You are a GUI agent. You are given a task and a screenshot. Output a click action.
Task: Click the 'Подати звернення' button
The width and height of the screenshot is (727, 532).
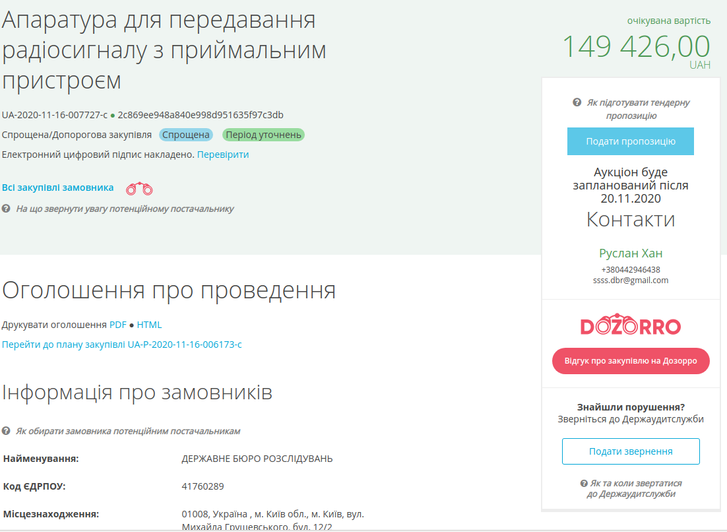631,451
